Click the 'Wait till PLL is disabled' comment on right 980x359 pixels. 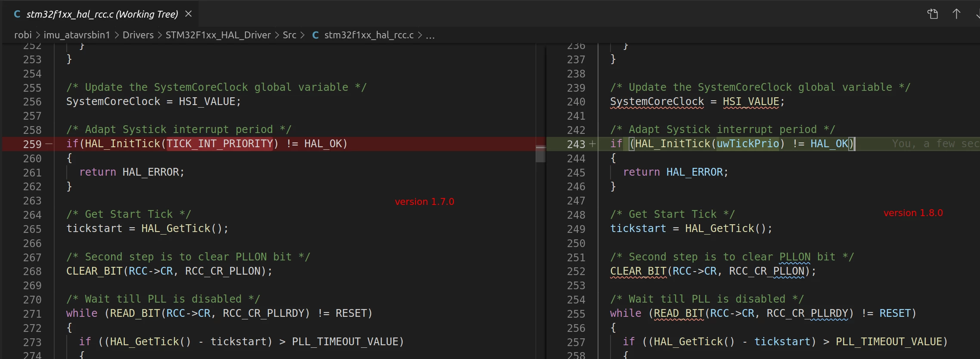707,299
